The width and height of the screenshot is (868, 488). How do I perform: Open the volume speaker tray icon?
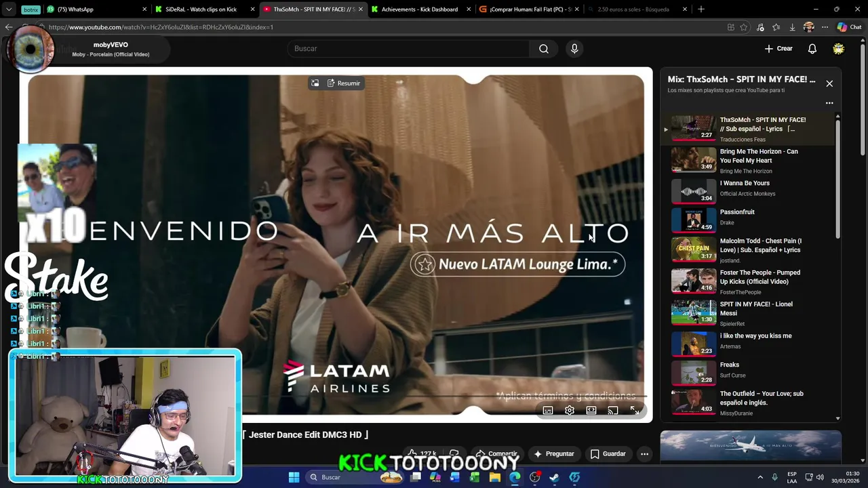[819, 477]
